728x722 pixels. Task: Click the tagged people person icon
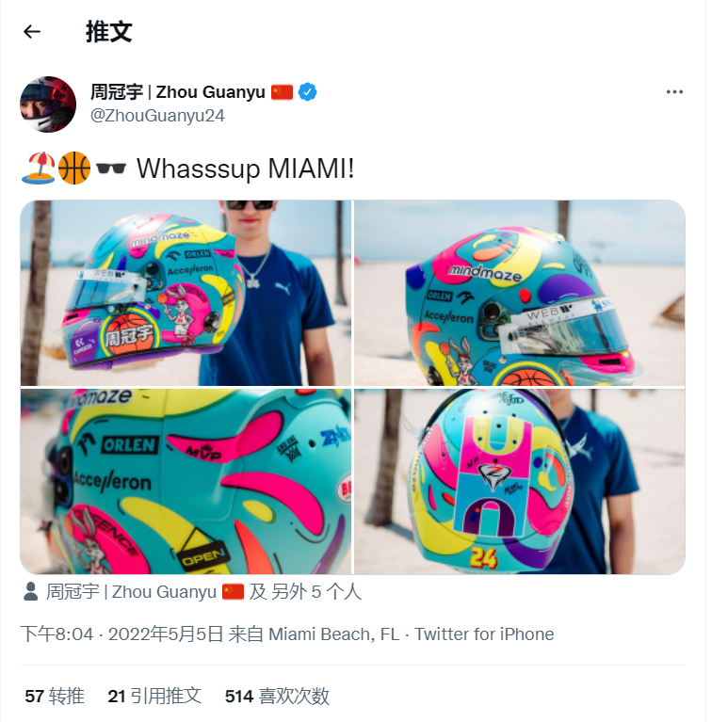click(x=30, y=592)
